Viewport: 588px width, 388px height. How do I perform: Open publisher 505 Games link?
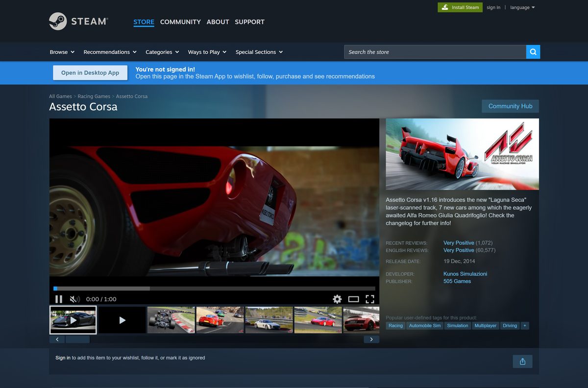click(457, 281)
